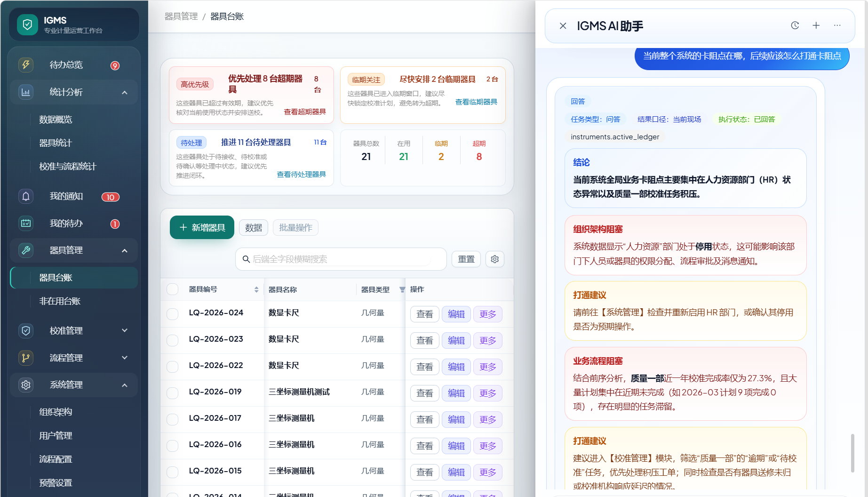Open 组织架构 under 系统管理
Screen dimensions: 868x497
pos(56,412)
